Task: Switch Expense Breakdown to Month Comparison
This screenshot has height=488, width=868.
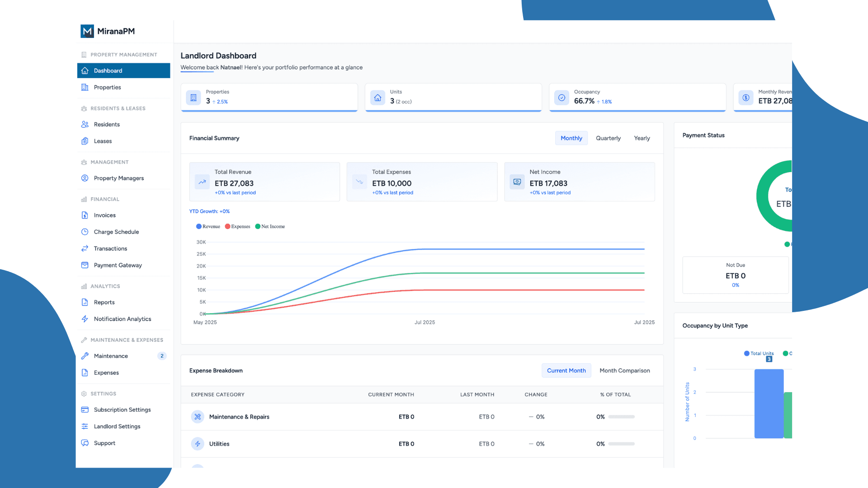Action: point(624,371)
